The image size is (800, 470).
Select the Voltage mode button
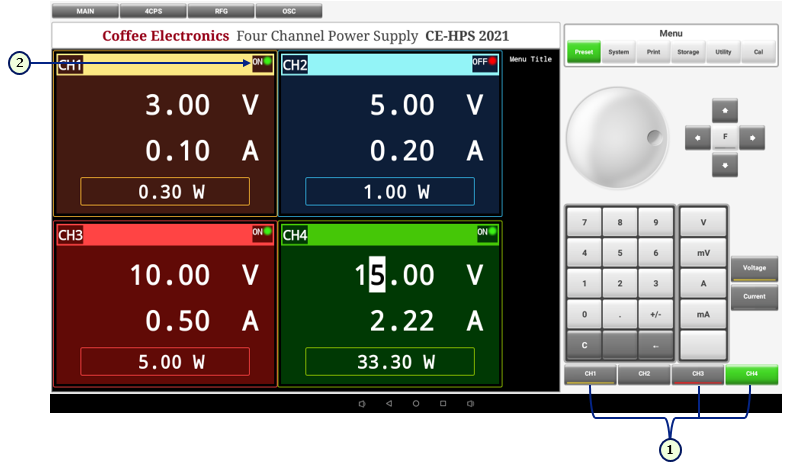click(x=753, y=269)
